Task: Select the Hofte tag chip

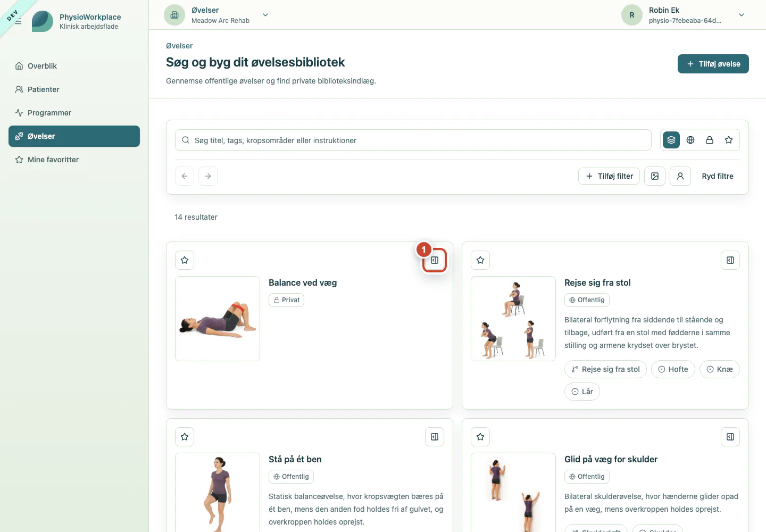Action: 673,369
